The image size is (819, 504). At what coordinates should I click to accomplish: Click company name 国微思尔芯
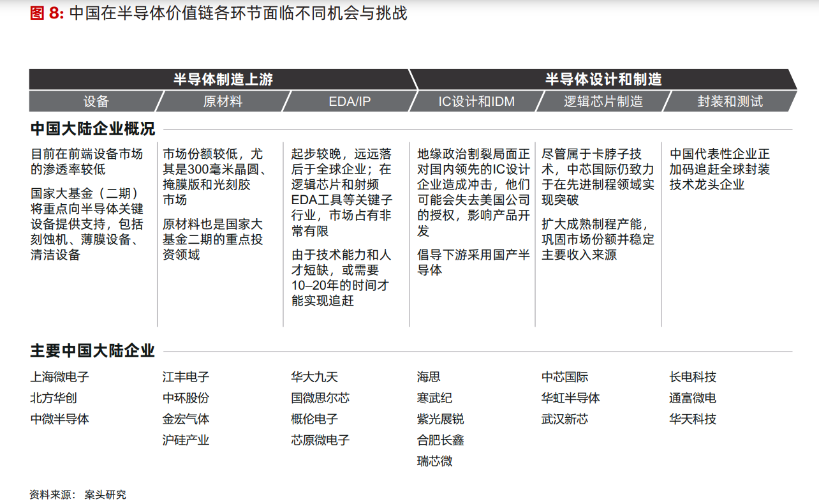[x=321, y=398]
